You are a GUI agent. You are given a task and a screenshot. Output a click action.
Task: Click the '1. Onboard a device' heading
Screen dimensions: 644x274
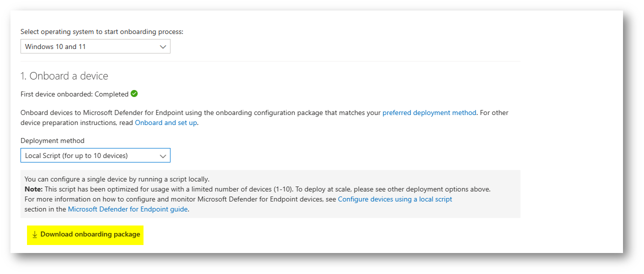click(64, 76)
